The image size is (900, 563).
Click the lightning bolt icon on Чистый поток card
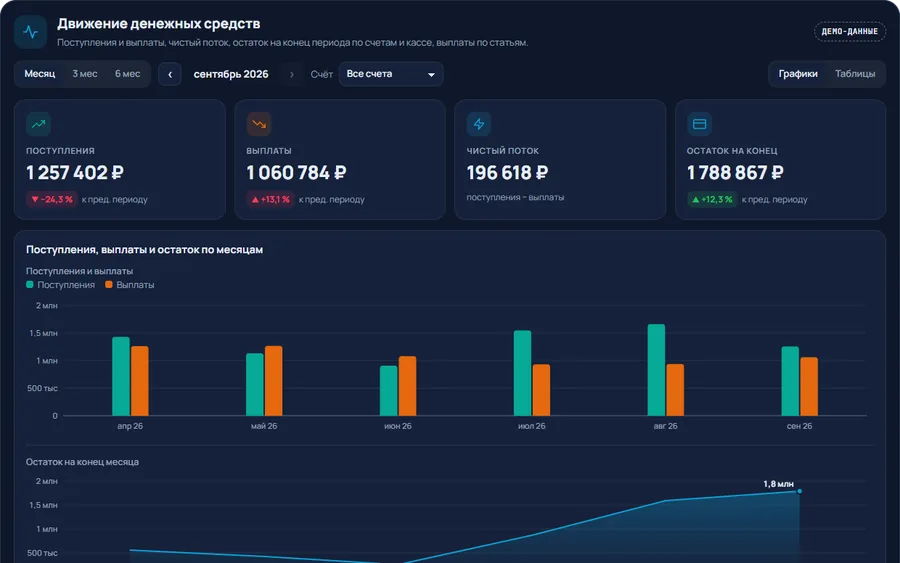pyautogui.click(x=479, y=124)
